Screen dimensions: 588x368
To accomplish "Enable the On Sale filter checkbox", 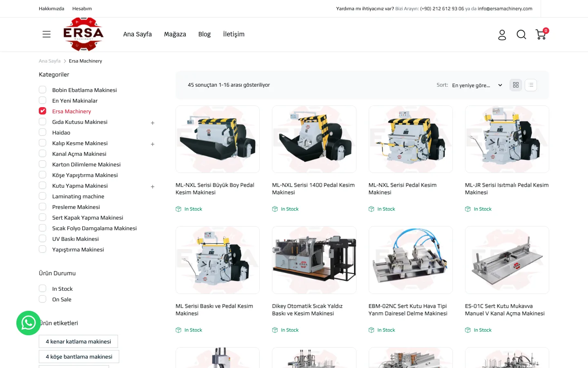I will click(x=42, y=299).
